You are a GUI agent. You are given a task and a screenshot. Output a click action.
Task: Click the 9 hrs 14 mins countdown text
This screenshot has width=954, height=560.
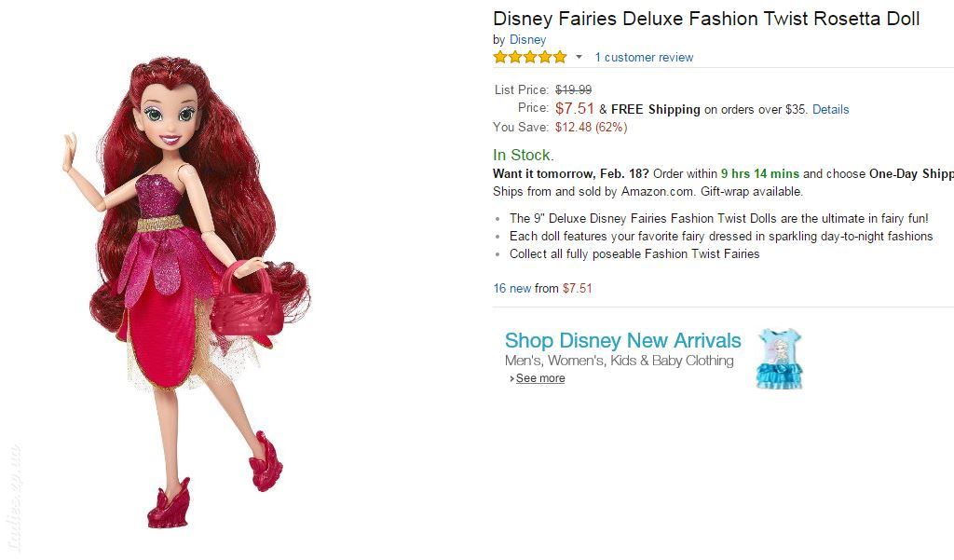[760, 173]
